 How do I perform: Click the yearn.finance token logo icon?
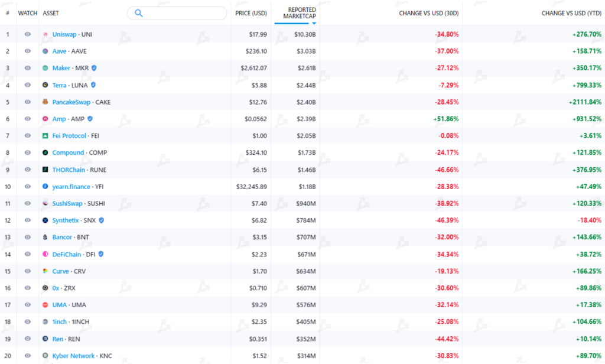tap(45, 187)
